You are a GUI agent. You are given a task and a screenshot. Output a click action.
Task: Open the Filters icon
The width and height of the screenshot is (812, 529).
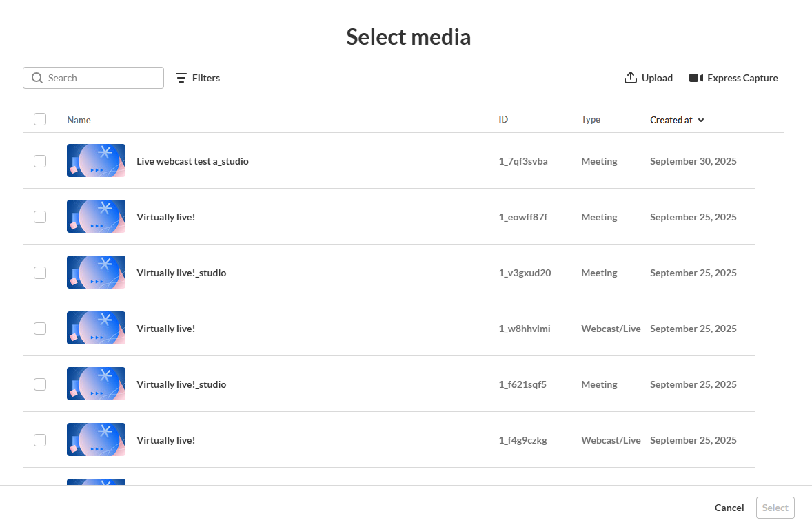point(181,78)
